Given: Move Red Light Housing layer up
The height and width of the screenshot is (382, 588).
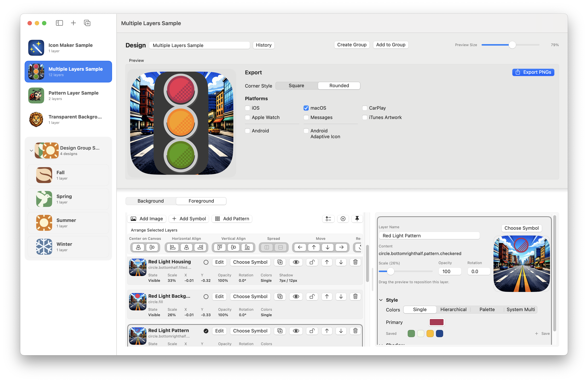Looking at the screenshot, I should pyautogui.click(x=327, y=262).
